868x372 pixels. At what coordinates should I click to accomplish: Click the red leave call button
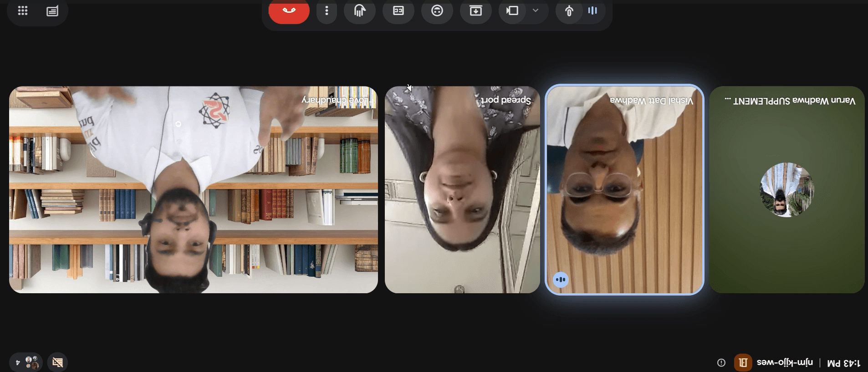[x=289, y=11]
